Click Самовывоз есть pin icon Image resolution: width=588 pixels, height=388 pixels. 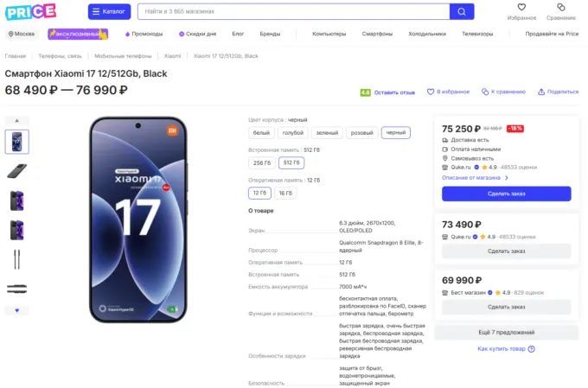(445, 158)
